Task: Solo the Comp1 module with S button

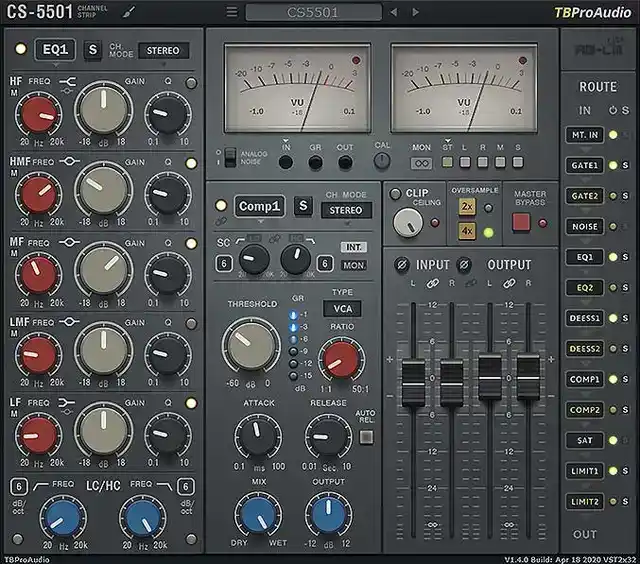Action: (303, 206)
